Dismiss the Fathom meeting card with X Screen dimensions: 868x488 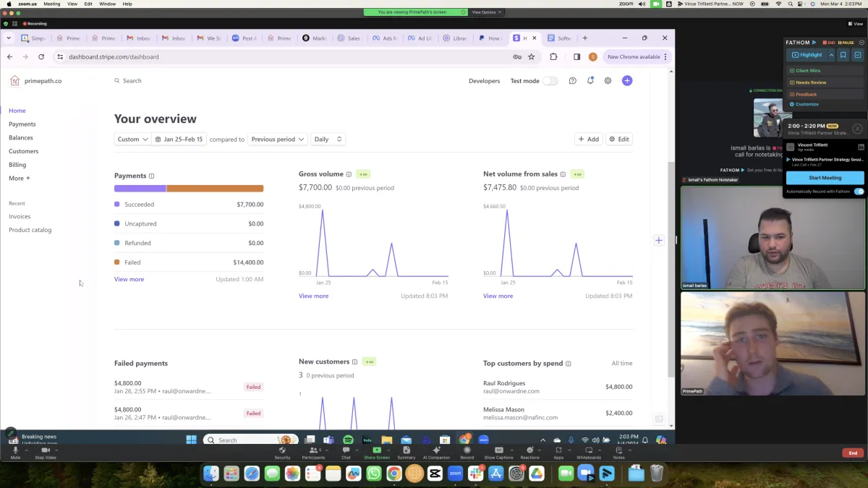pos(857,129)
